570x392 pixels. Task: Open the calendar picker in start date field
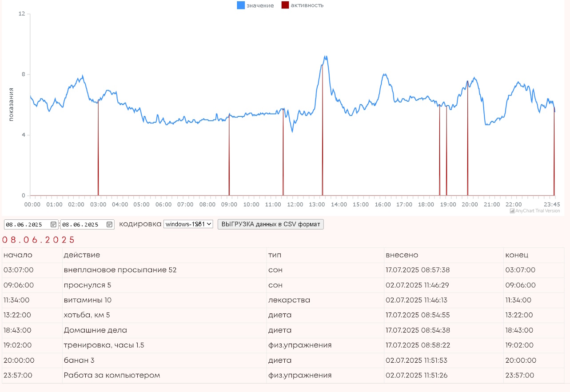pos(53,225)
